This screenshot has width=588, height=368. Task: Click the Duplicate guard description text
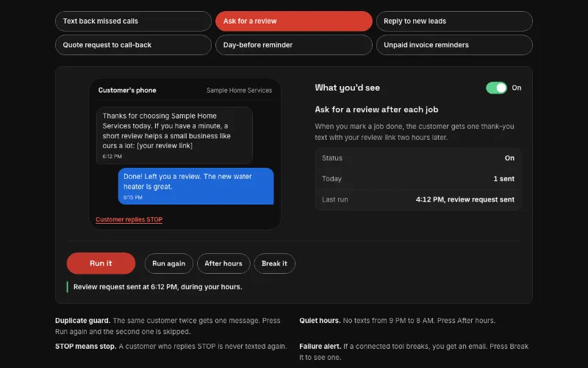coord(168,326)
